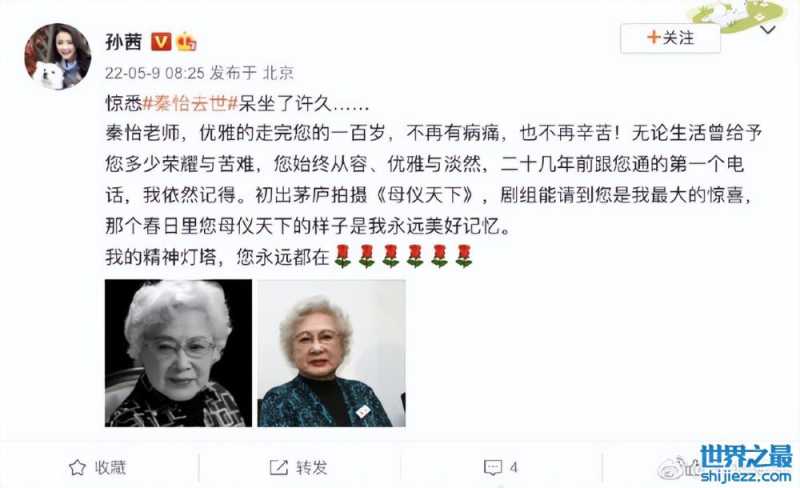Open the black-and-white portrait photo

click(179, 353)
